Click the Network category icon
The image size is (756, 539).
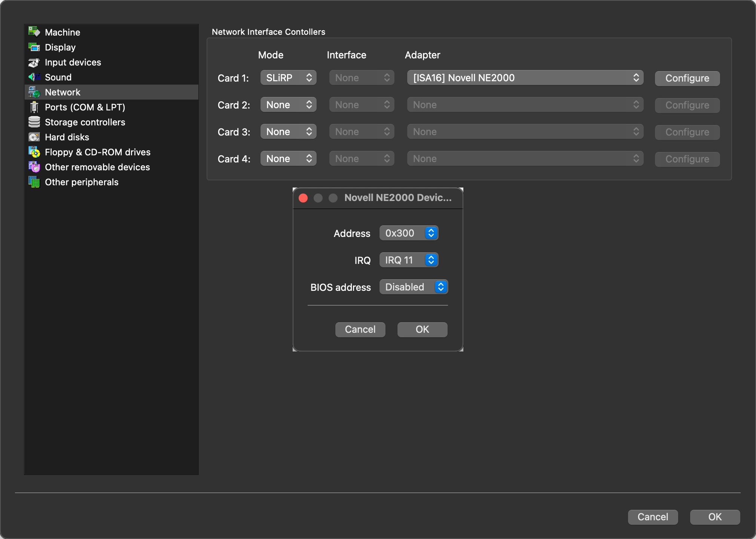click(x=34, y=92)
